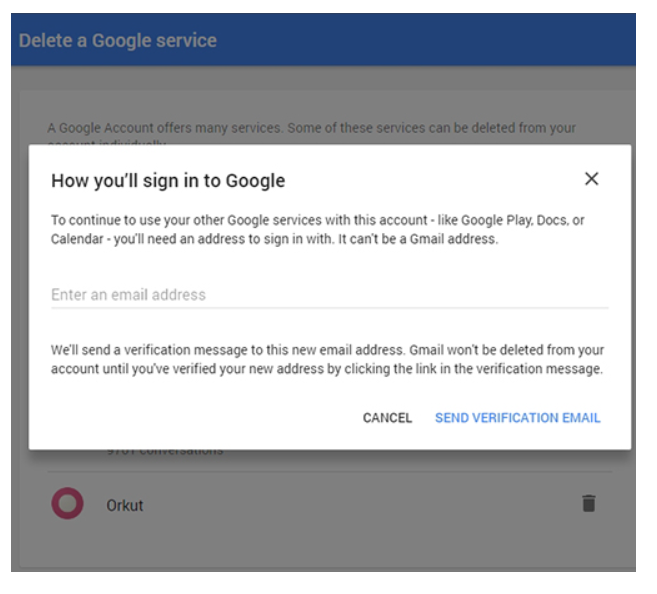Click the underline beneath the email field
657x594 pixels.
click(328, 308)
